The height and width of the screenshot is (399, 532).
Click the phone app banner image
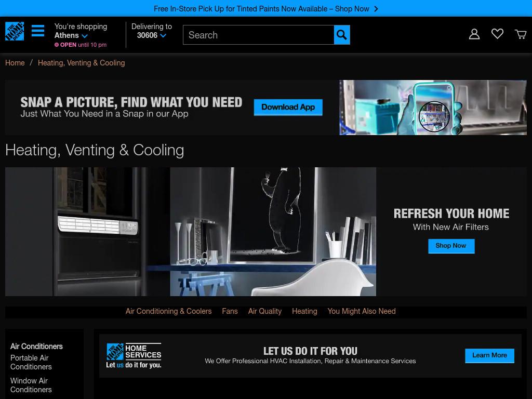tap(433, 108)
